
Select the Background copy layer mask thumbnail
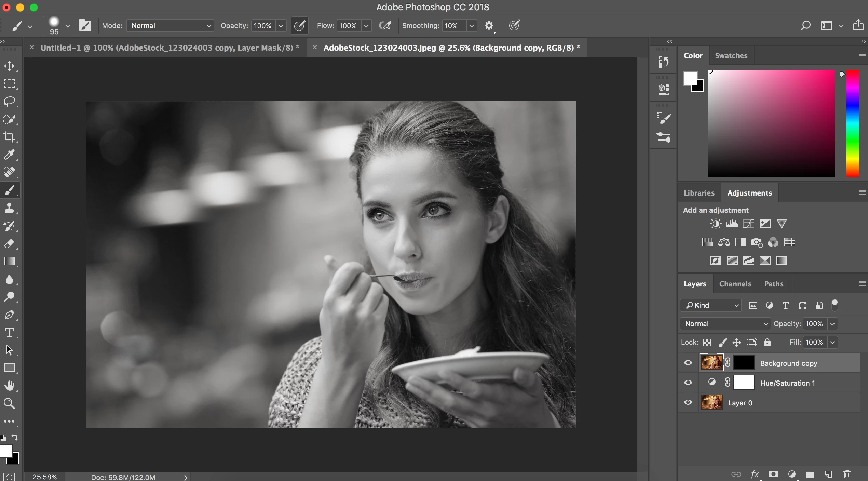(744, 363)
